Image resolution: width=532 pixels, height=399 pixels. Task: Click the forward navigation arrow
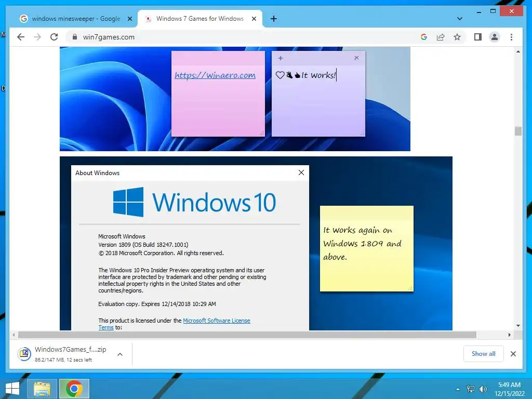37,37
